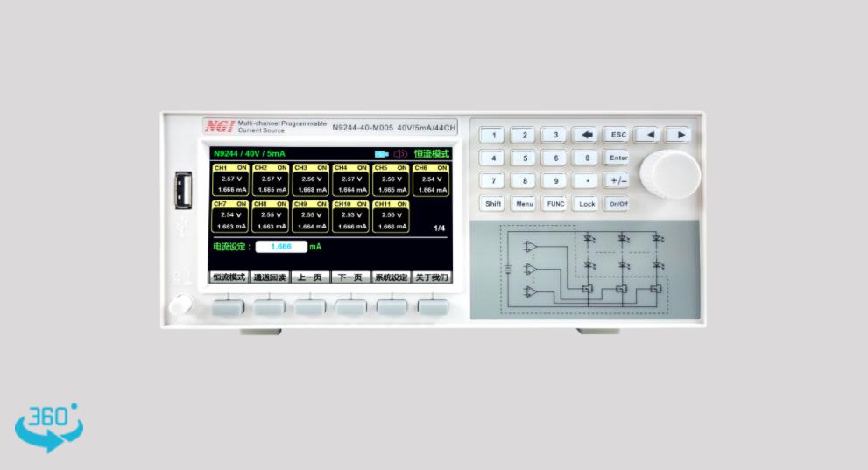
Task: Toggle sign with the +/- key
Action: click(x=618, y=180)
